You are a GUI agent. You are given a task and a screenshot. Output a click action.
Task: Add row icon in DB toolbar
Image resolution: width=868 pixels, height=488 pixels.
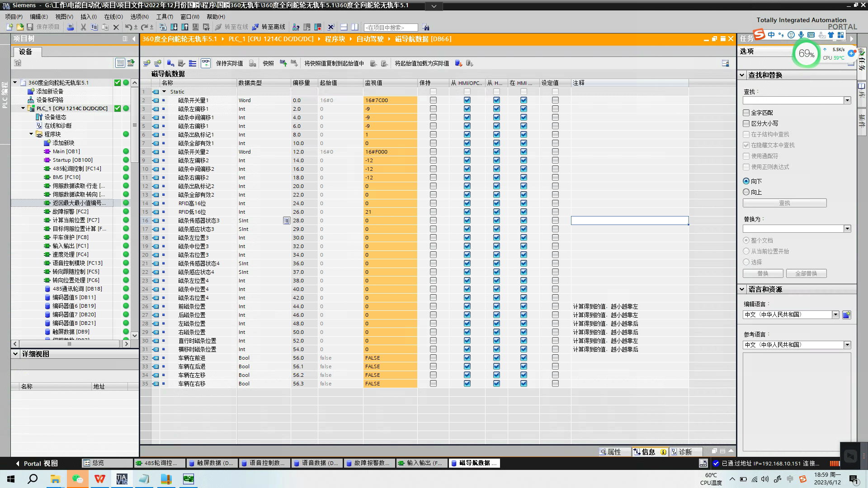coord(158,63)
